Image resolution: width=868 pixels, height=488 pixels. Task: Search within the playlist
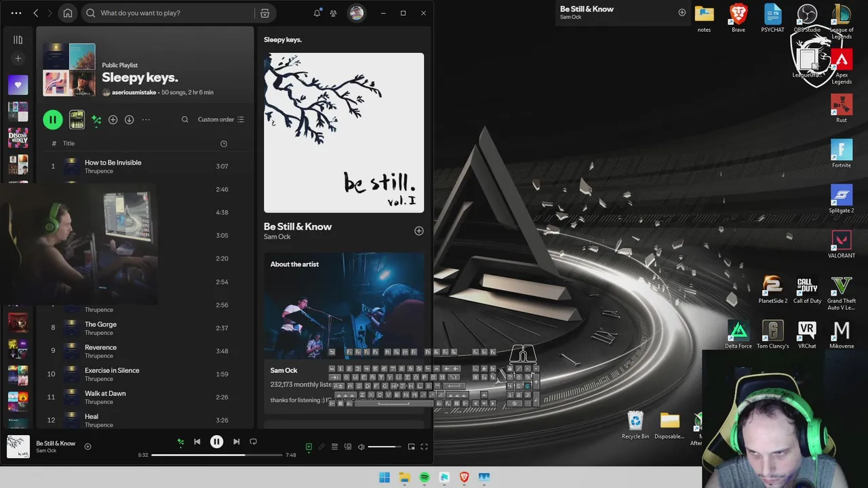[184, 120]
